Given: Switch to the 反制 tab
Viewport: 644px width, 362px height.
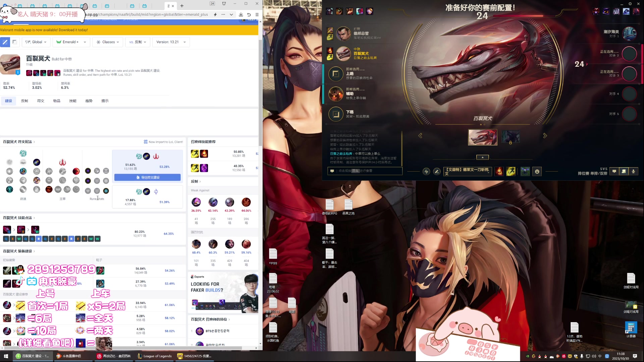Looking at the screenshot, I should (x=24, y=101).
